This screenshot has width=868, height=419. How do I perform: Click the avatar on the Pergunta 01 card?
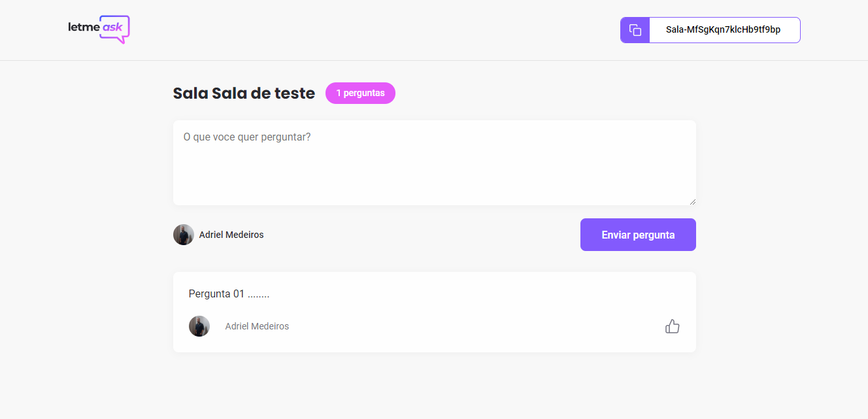tap(199, 326)
